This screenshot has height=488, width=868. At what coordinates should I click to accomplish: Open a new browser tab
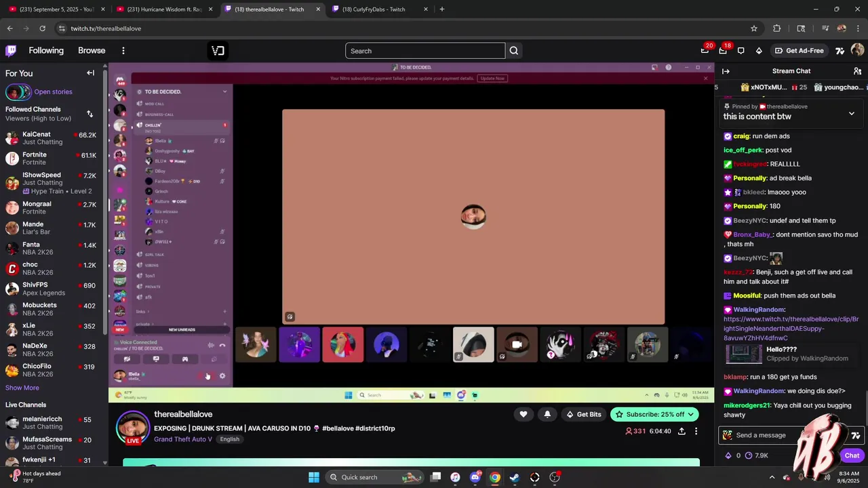coord(442,9)
